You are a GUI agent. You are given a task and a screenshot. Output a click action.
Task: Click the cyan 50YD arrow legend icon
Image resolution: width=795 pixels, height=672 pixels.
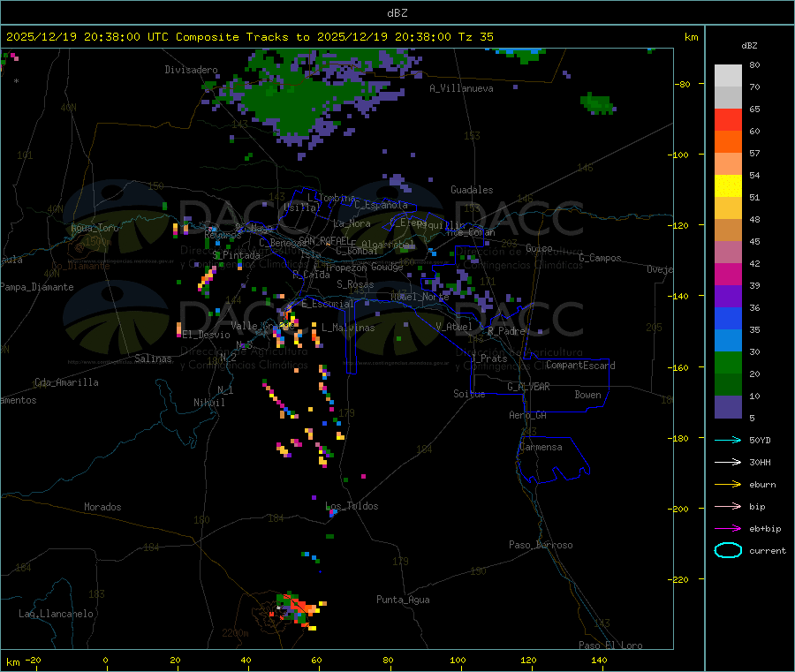pyautogui.click(x=728, y=440)
